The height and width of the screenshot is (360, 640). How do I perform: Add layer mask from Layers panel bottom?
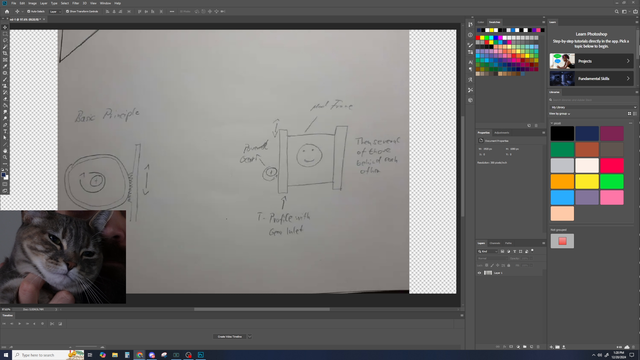(511, 347)
